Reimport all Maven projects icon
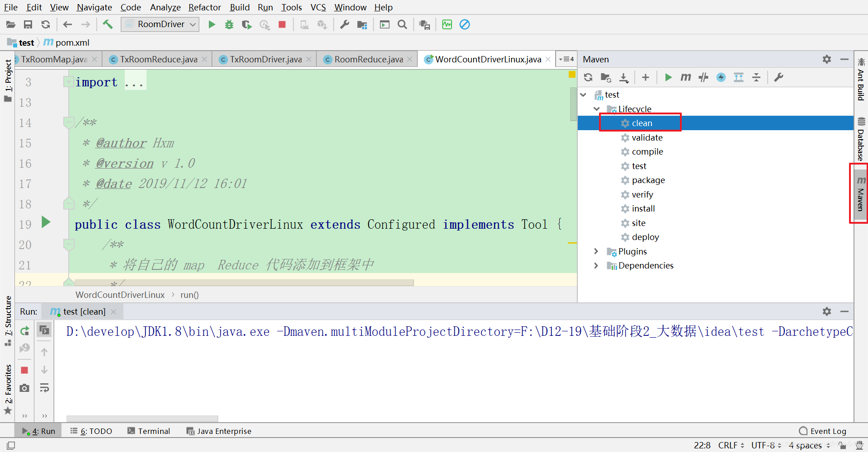Screen dimensions: 868x452 point(588,77)
